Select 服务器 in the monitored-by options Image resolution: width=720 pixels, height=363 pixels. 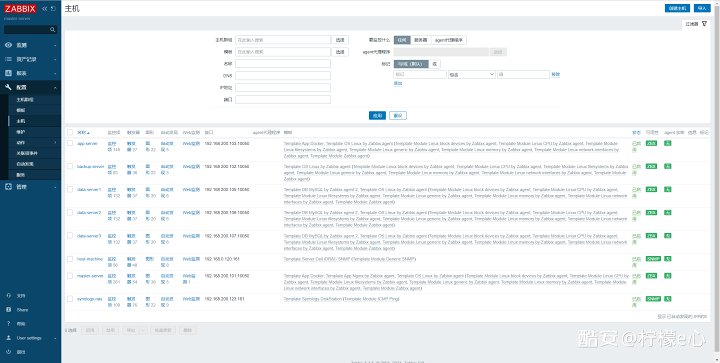point(420,40)
